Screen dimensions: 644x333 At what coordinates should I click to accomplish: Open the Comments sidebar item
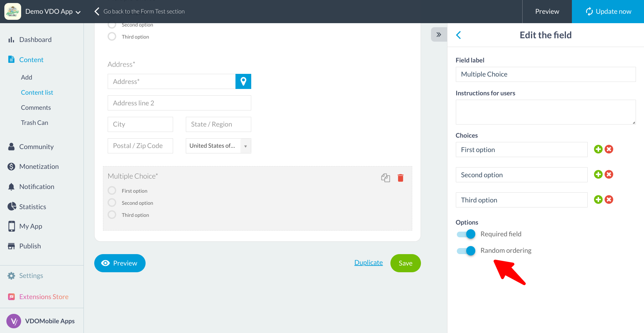pyautogui.click(x=36, y=107)
